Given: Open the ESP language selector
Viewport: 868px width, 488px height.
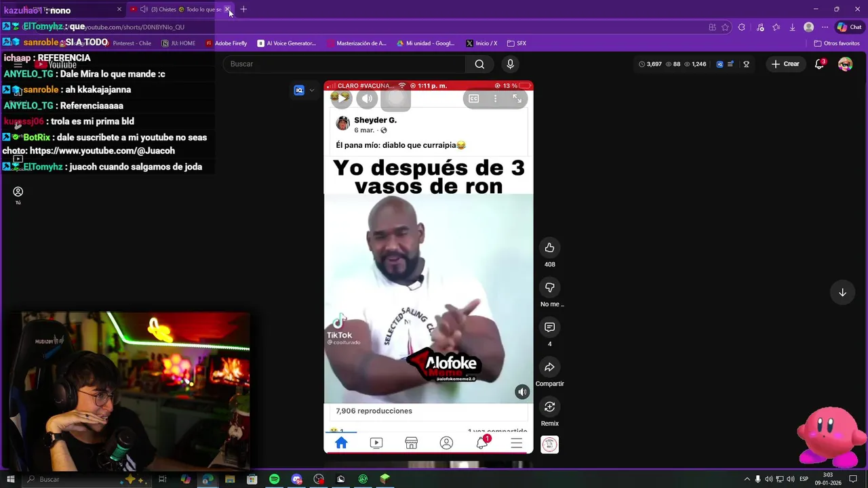Looking at the screenshot, I should 804,479.
